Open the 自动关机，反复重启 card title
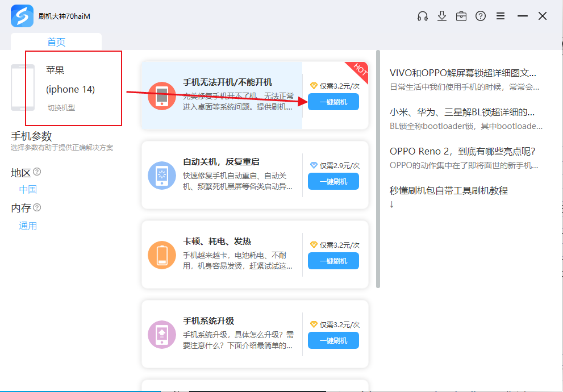This screenshot has width=563, height=392. point(221,162)
